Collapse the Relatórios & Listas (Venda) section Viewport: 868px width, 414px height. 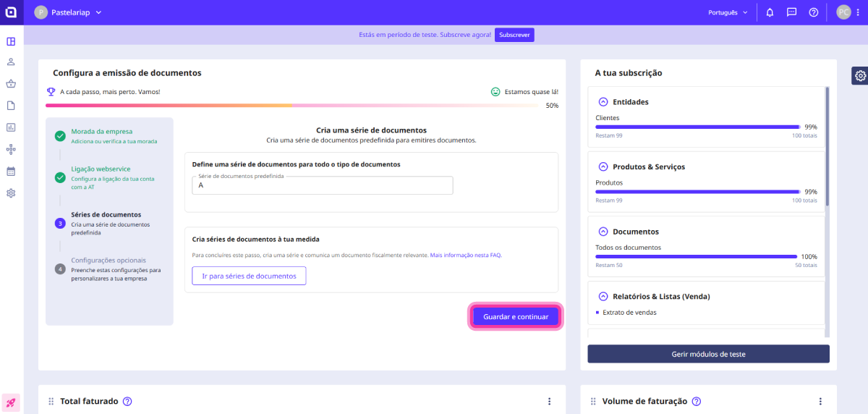pos(603,296)
